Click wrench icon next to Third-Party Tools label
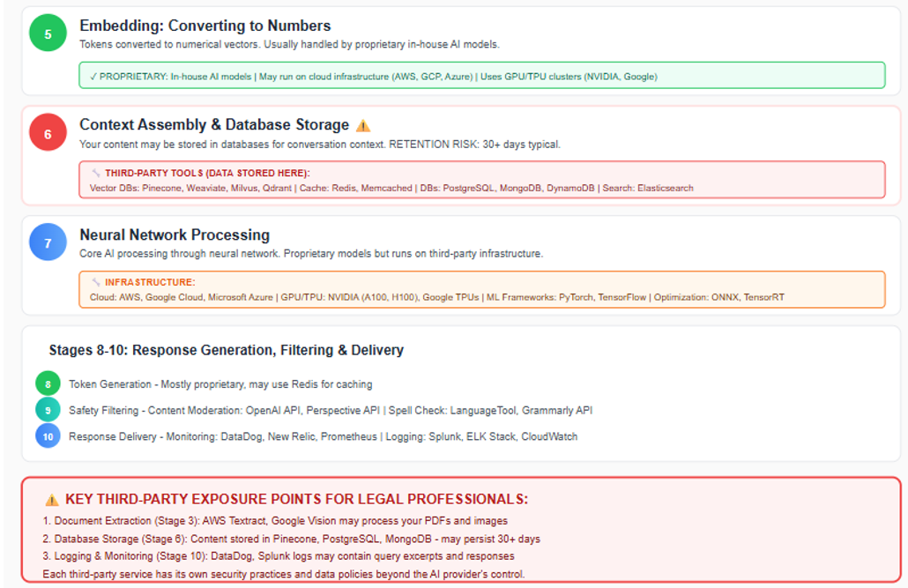 click(x=96, y=173)
